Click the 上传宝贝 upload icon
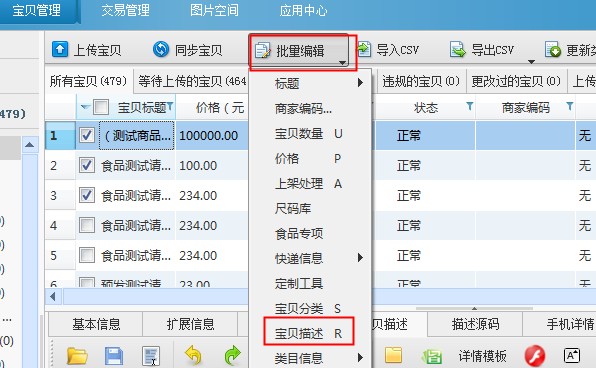596x368 pixels. coord(60,49)
